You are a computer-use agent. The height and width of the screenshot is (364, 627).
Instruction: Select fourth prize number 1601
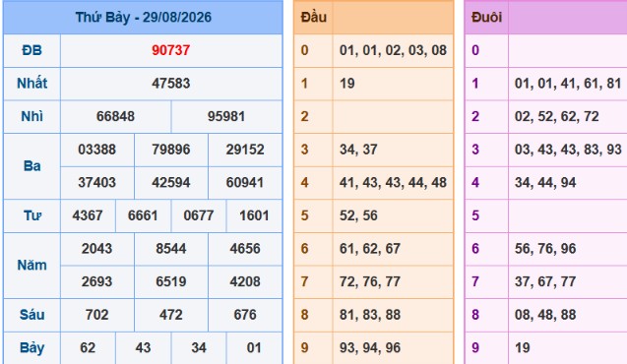(x=254, y=215)
